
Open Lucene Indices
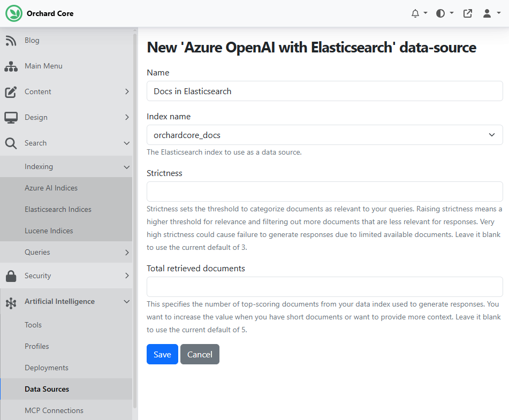coord(49,231)
